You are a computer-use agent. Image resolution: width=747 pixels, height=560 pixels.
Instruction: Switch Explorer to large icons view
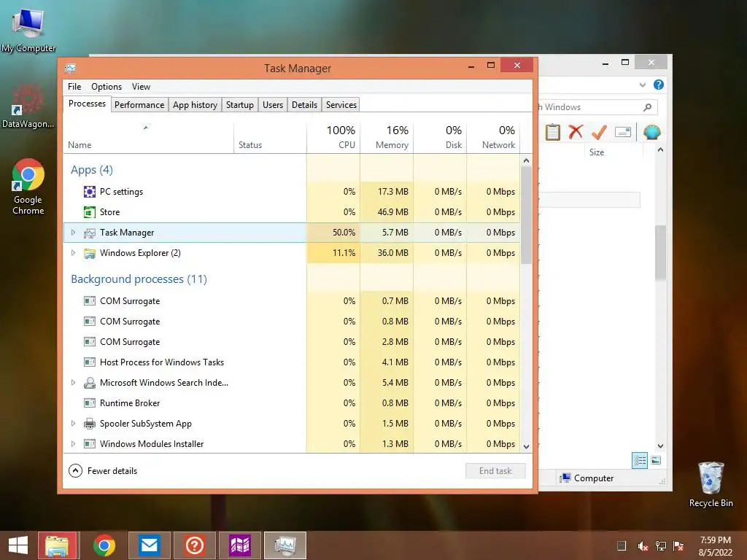pyautogui.click(x=656, y=460)
